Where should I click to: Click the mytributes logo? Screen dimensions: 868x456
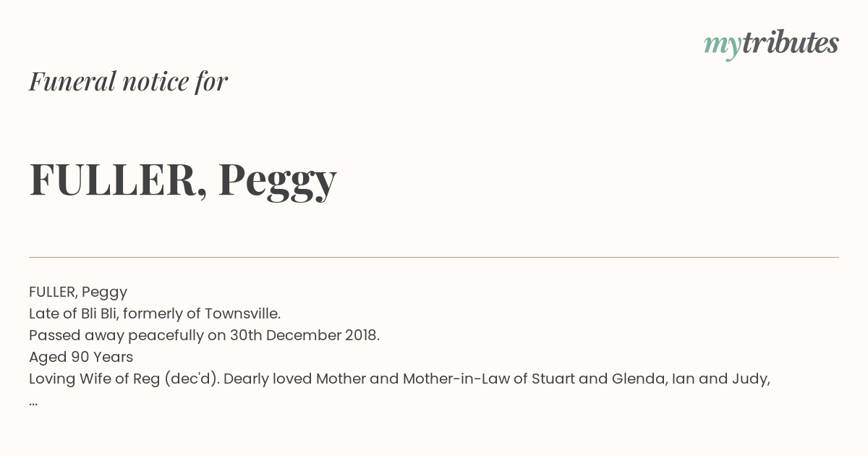(x=771, y=44)
